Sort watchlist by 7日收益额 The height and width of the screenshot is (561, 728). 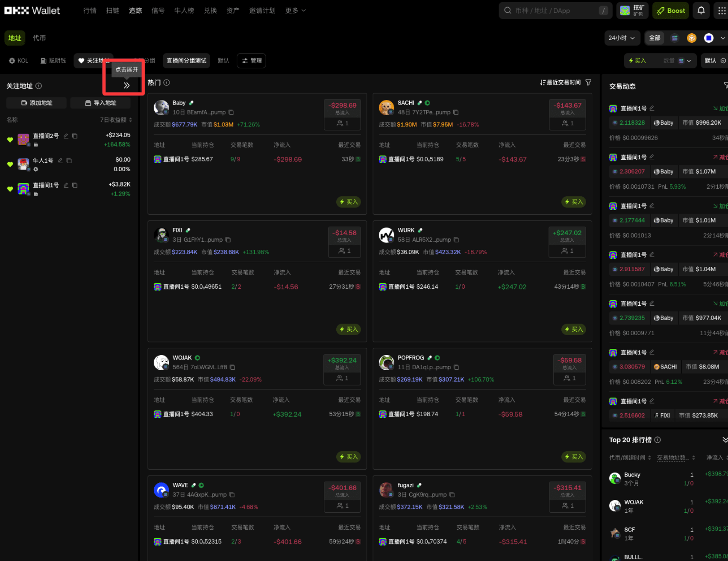[x=116, y=120]
